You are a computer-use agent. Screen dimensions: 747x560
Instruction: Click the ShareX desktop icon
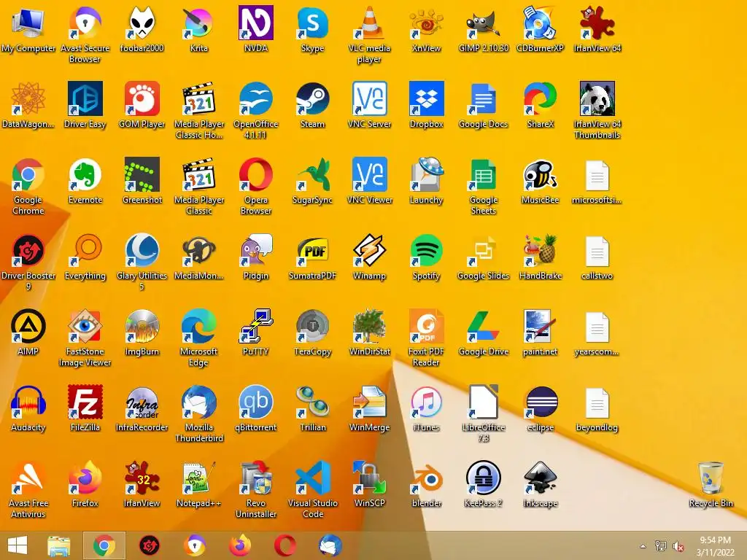(x=541, y=105)
